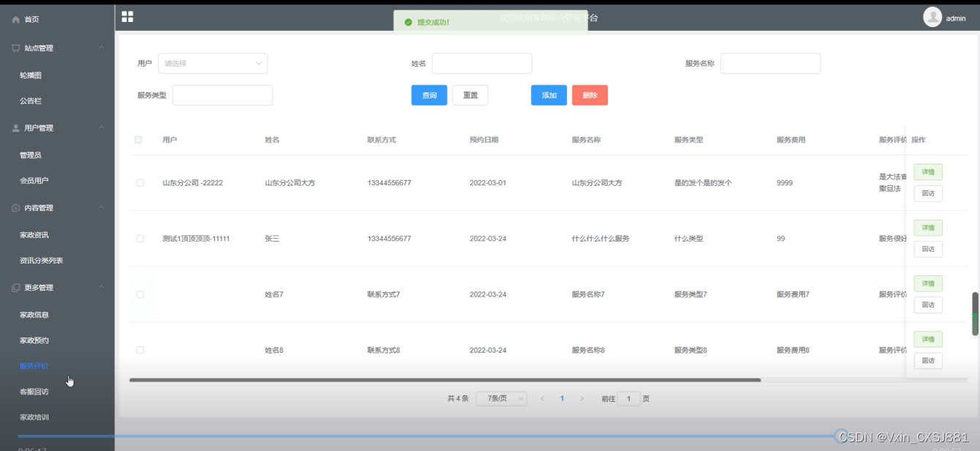Click the page vertical scrollbar thumb
The height and width of the screenshot is (451, 980).
click(x=975, y=314)
